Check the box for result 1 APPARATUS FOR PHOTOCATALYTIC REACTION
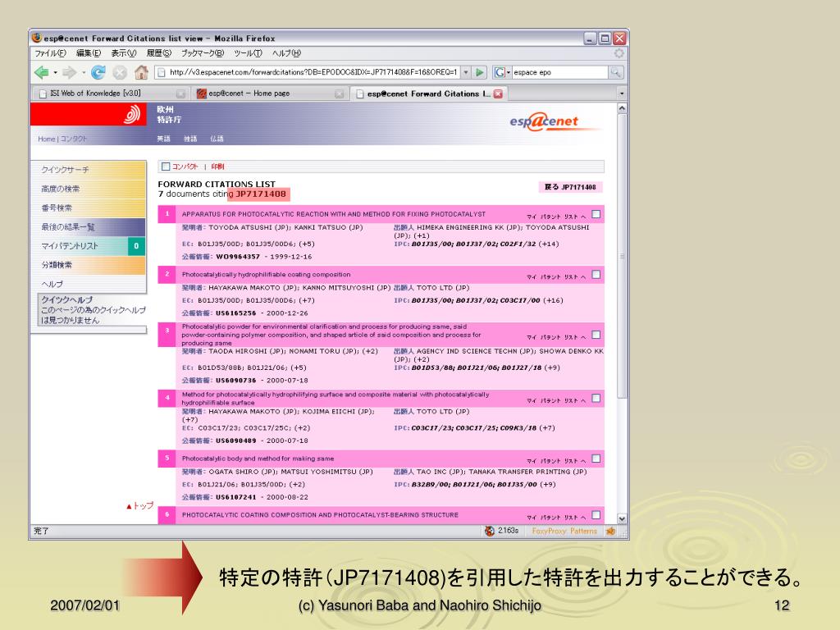This screenshot has height=630, width=840. [x=596, y=214]
